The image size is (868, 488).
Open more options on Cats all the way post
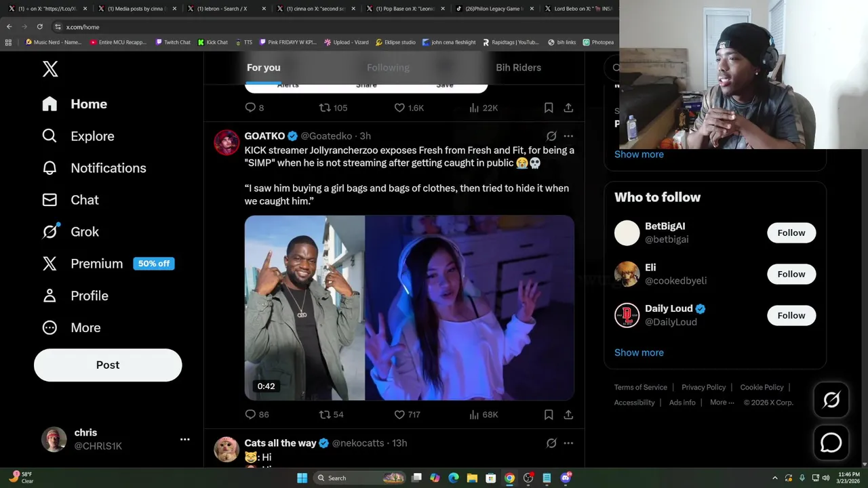tap(568, 443)
